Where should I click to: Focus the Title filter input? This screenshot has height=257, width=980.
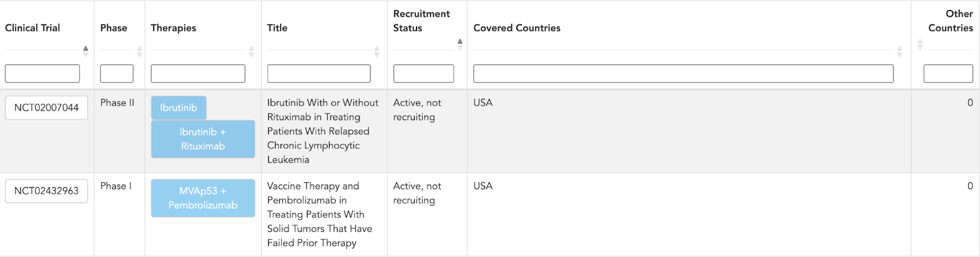pyautogui.click(x=318, y=74)
